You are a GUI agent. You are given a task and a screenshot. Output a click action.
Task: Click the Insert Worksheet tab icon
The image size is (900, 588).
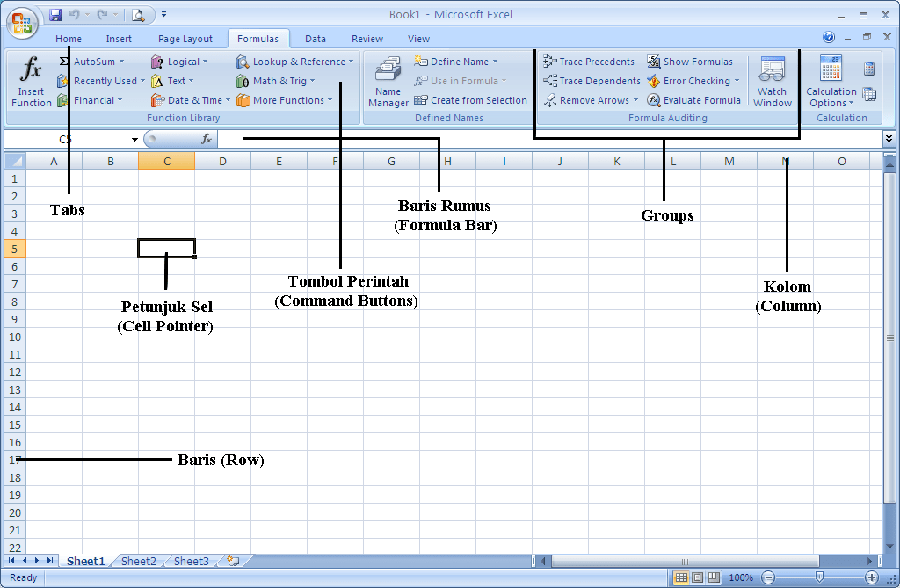232,561
